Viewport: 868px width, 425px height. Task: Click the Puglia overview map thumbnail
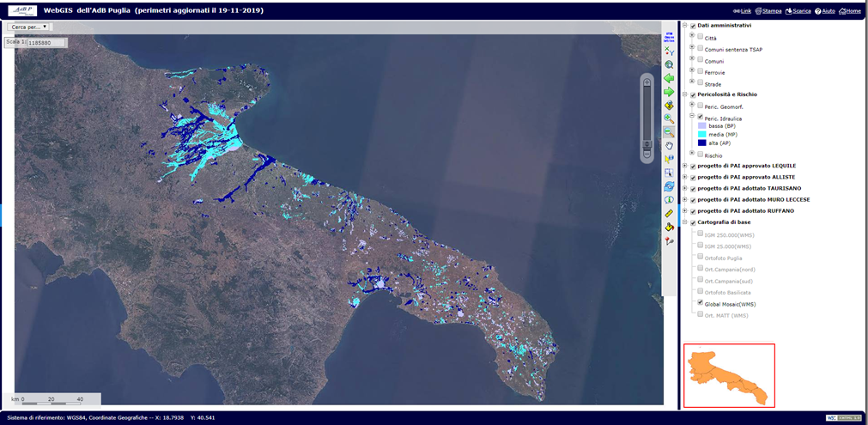[729, 375]
